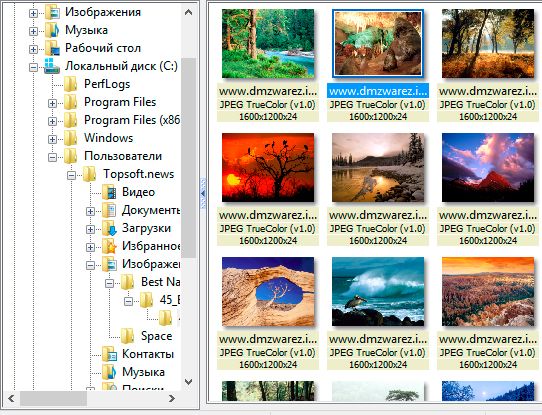Click the 45_ subfolder icon
Image resolution: width=542 pixels, height=415 pixels.
coord(147,300)
